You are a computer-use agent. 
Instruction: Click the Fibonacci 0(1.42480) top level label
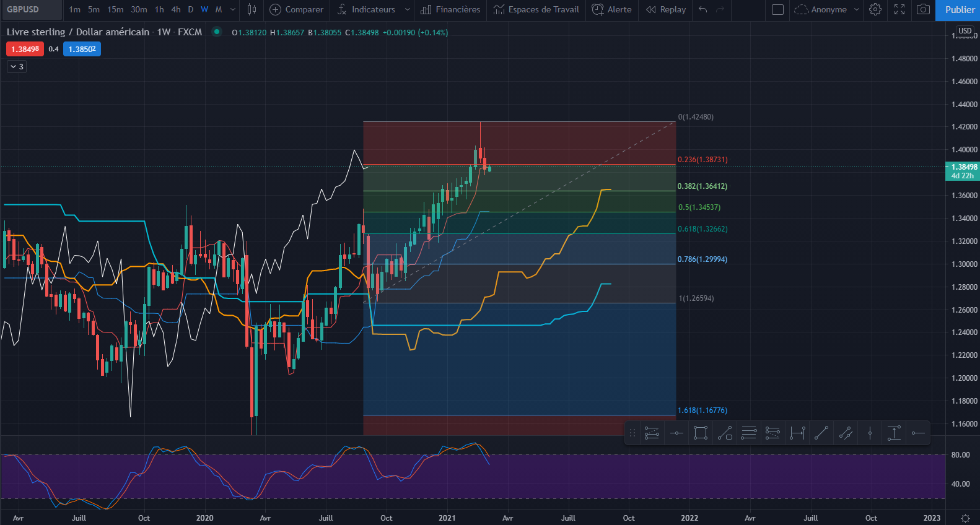(x=696, y=117)
